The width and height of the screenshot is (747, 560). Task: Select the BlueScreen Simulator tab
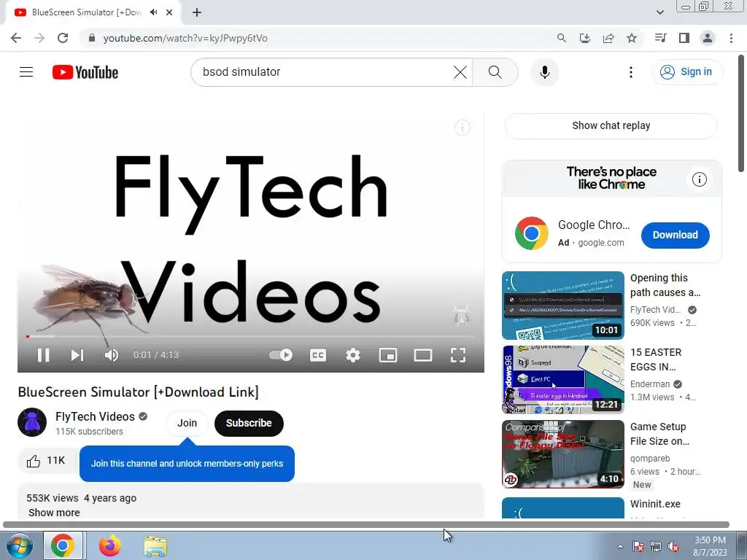pos(86,12)
